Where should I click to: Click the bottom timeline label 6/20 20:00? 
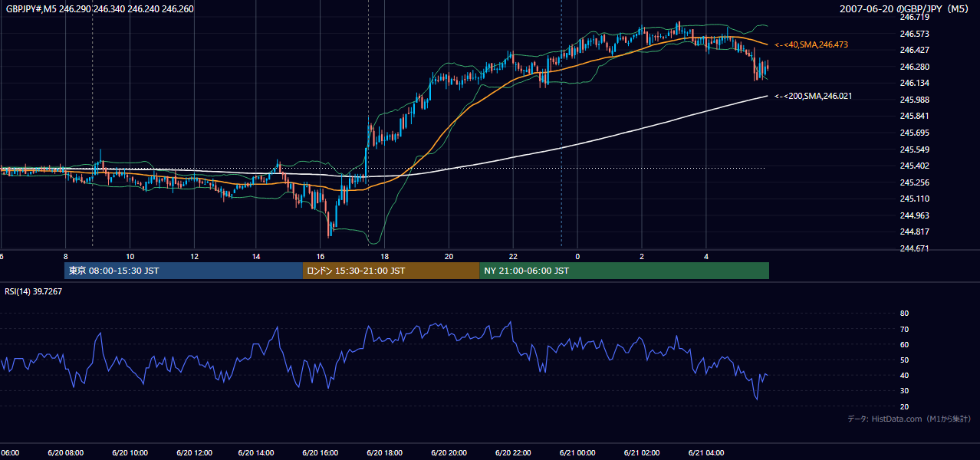point(449,452)
